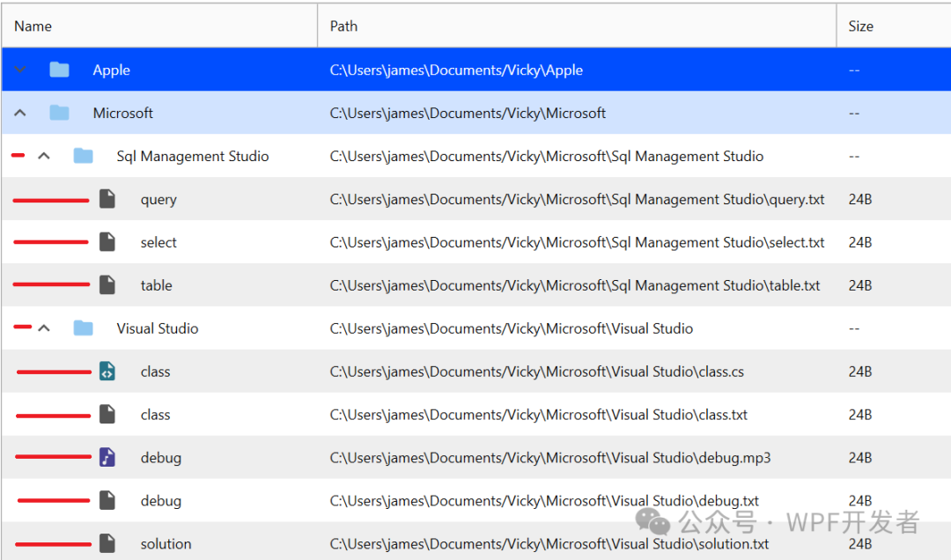The width and height of the screenshot is (951, 560).
Task: Select the query file name
Action: pos(158,200)
